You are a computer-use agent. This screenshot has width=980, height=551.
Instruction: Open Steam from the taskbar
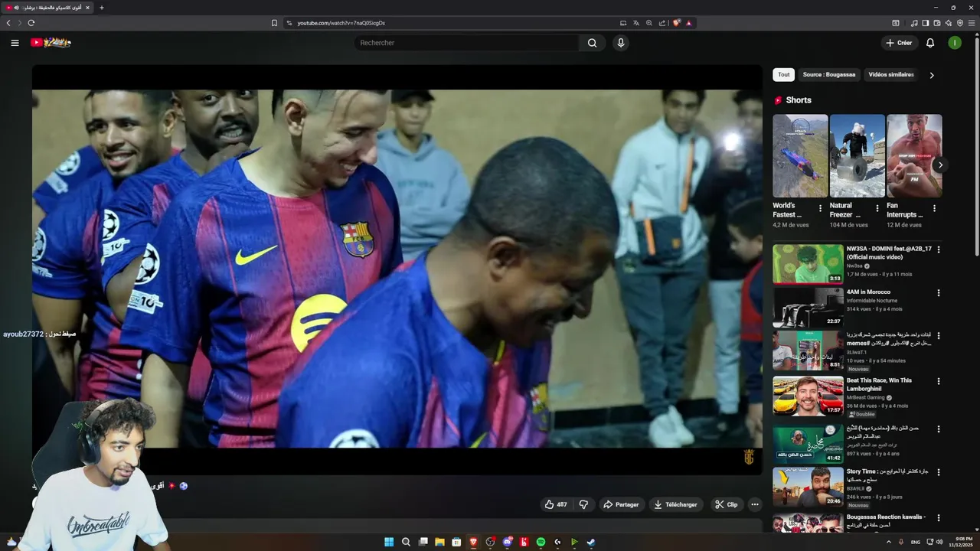pos(591,542)
